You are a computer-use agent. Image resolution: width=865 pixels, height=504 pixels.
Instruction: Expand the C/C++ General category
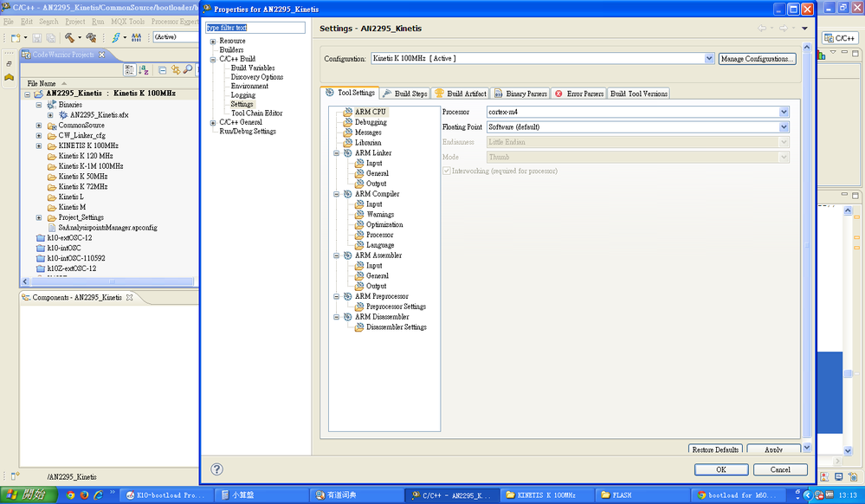click(x=213, y=123)
